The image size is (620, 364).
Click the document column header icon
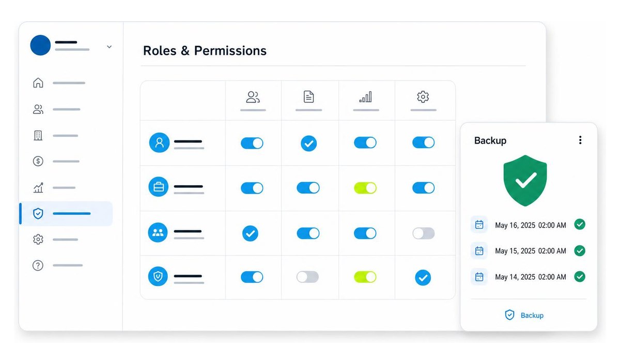point(308,97)
